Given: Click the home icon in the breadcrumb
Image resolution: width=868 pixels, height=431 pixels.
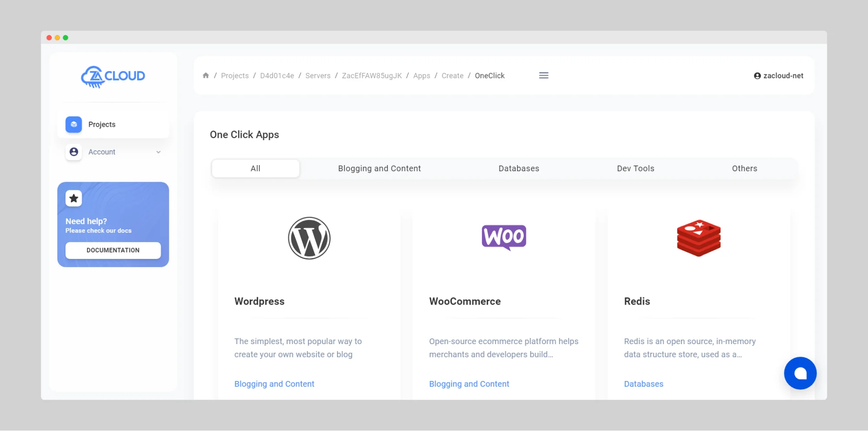Looking at the screenshot, I should pyautogui.click(x=205, y=75).
